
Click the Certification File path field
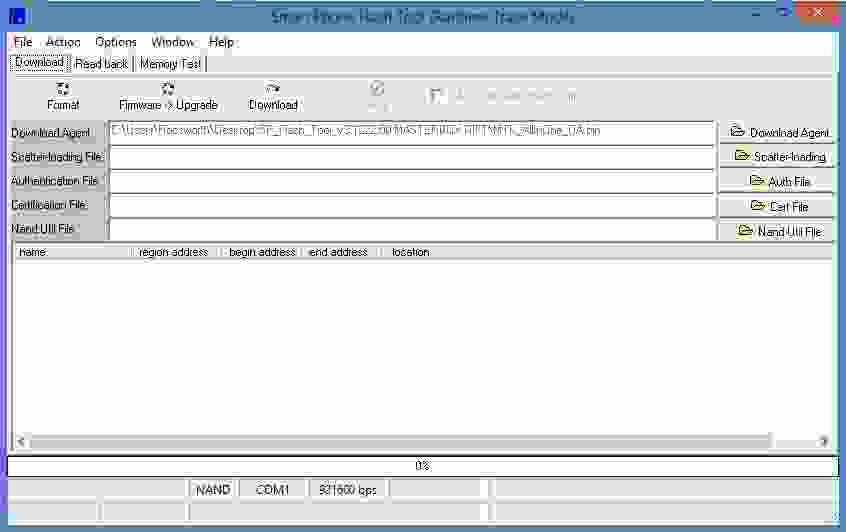point(411,206)
